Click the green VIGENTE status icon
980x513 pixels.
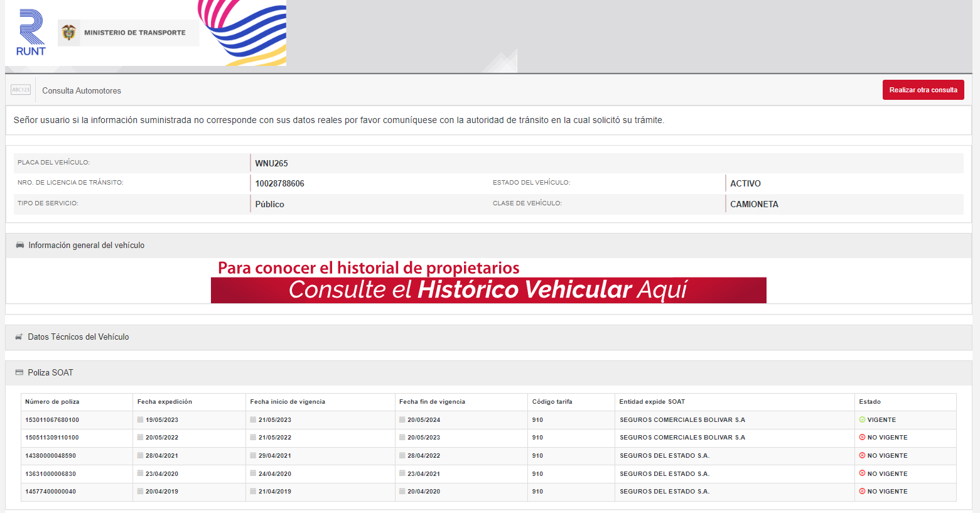click(x=862, y=420)
